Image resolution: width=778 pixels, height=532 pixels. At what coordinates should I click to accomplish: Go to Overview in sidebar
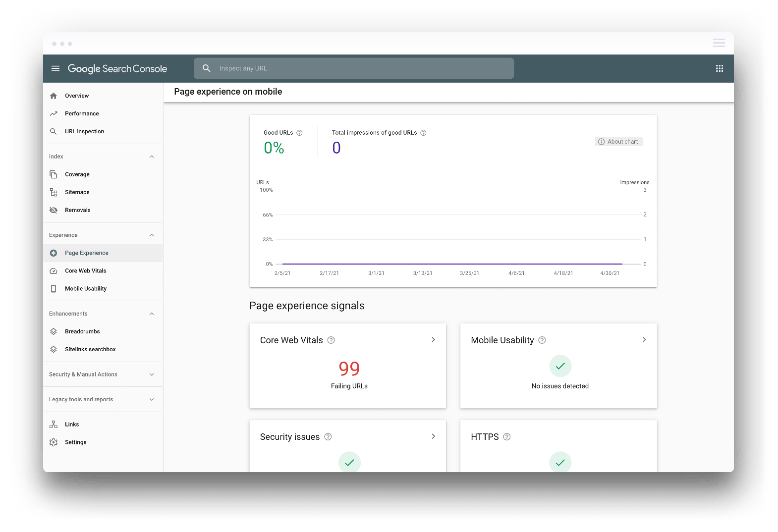click(103, 96)
